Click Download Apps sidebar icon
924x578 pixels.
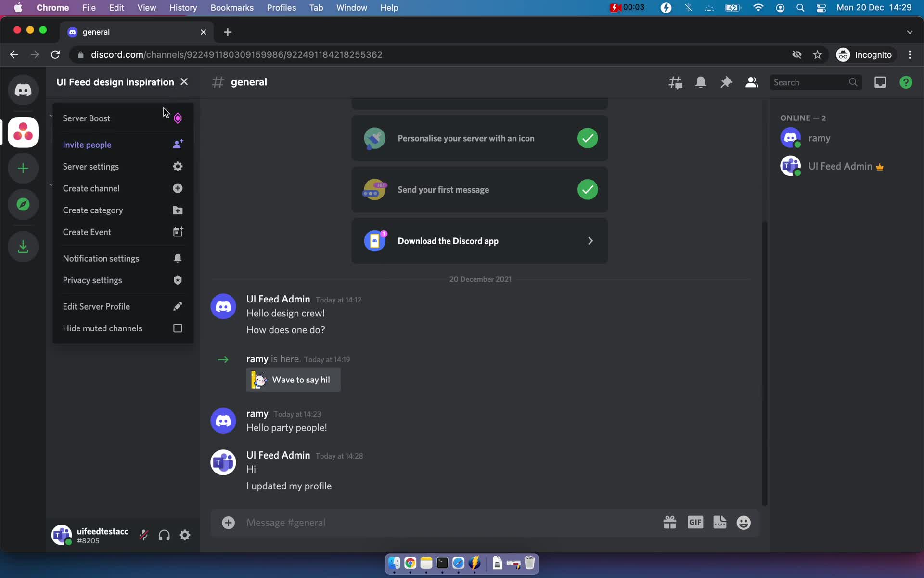[23, 247]
